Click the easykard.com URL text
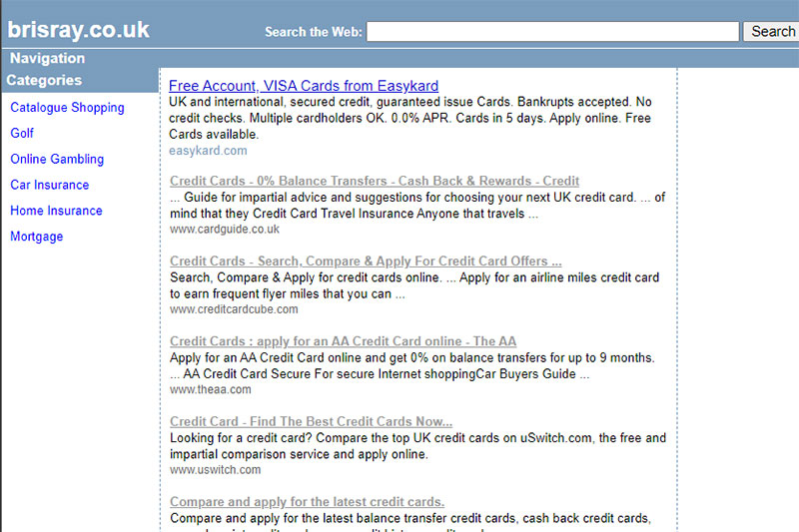799x532 pixels. tap(208, 151)
